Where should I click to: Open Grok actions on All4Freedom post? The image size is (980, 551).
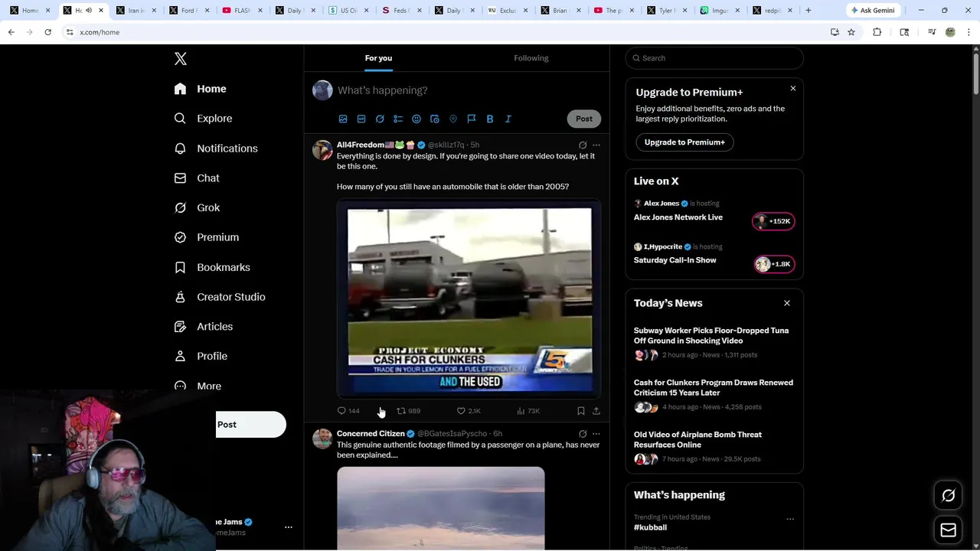coord(583,145)
